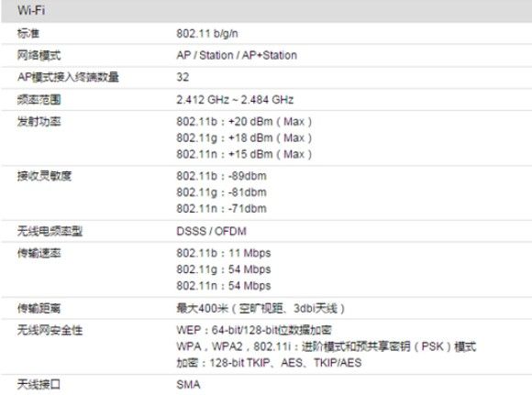Select the 802.11n +15 dBm transmit power line
Image resolution: width=532 pixels, height=395 pixels.
244,154
